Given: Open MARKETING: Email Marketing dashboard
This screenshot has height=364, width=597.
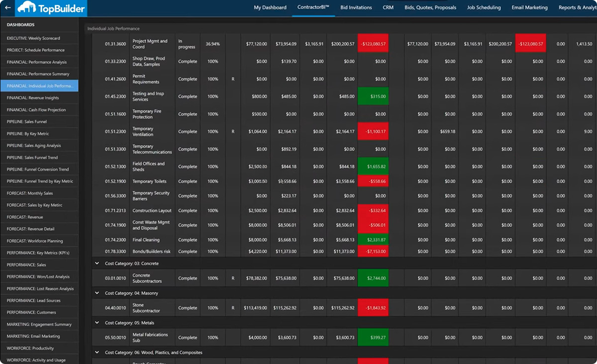Looking at the screenshot, I should coord(39,337).
